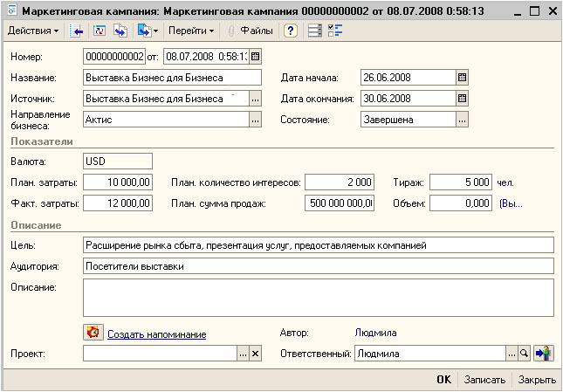Viewport: 563px width, 392px height.
Task: Open selection list for Направление бизнеса
Action: point(255,120)
